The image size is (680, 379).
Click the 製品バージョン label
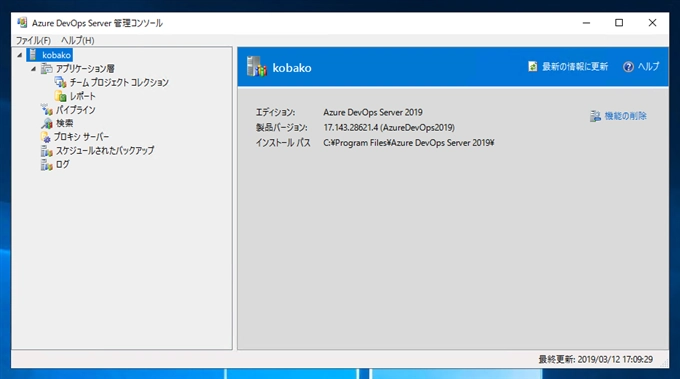tap(281, 127)
